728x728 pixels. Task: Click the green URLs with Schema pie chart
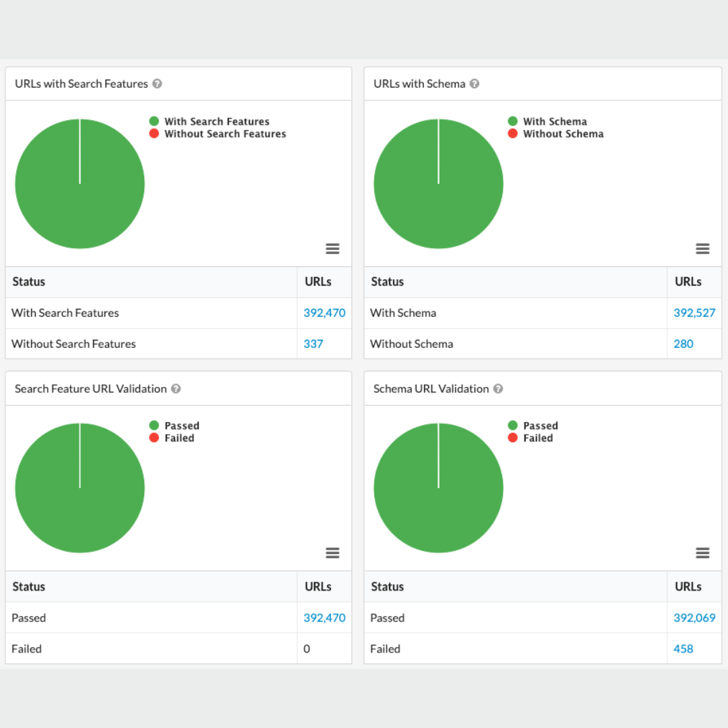(x=438, y=202)
